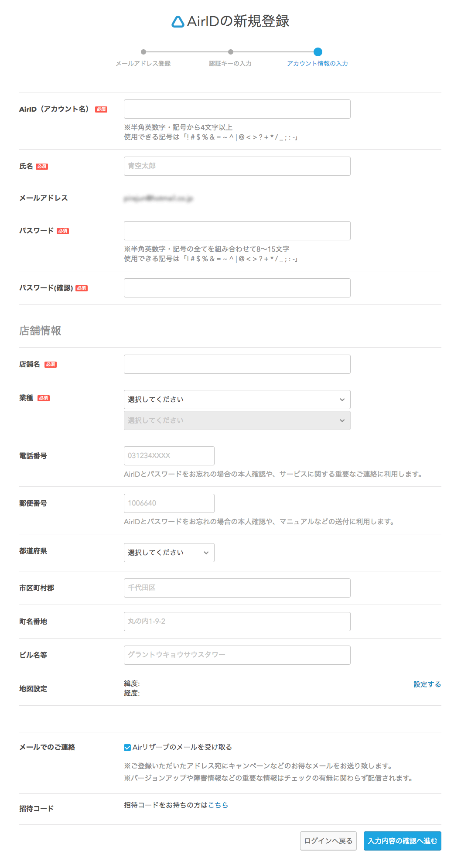
Task: Click the 氏名 name input field
Action: point(237,166)
